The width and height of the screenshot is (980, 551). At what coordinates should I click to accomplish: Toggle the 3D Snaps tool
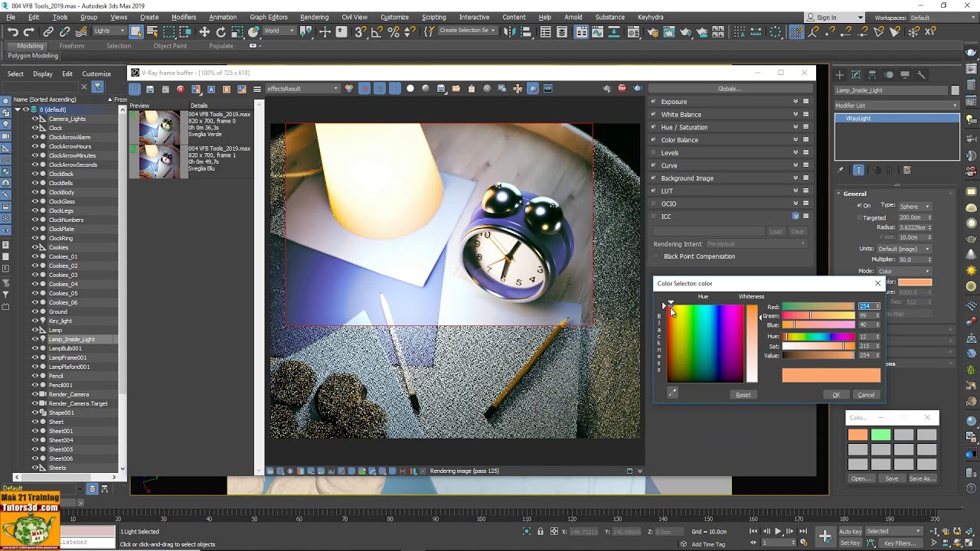(x=360, y=31)
